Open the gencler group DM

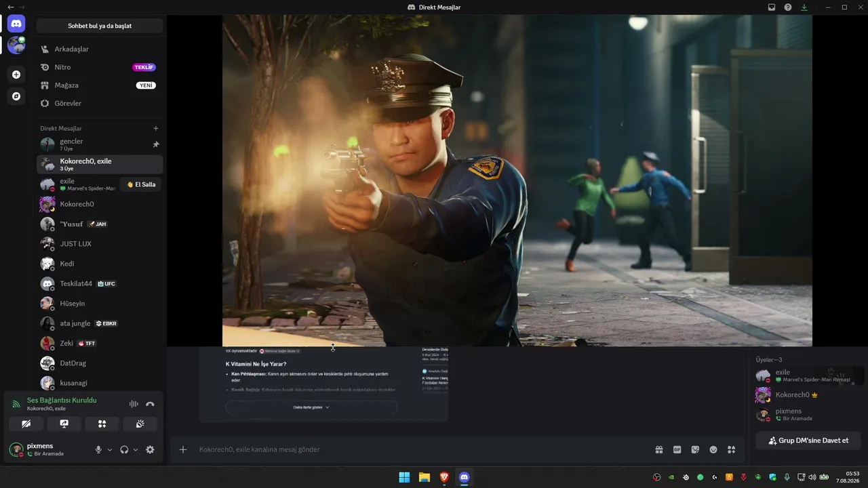[100, 144]
